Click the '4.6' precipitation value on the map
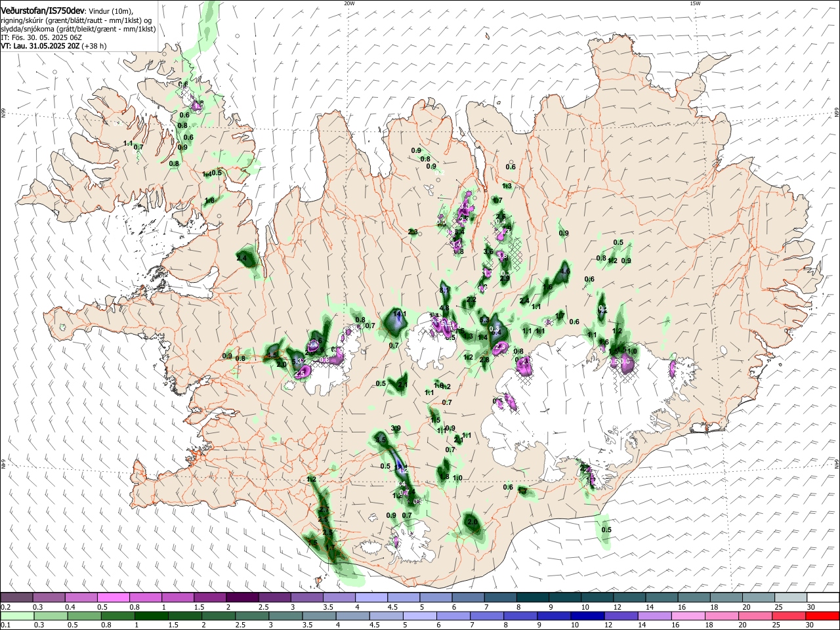The height and width of the screenshot is (630, 840). 565,271
